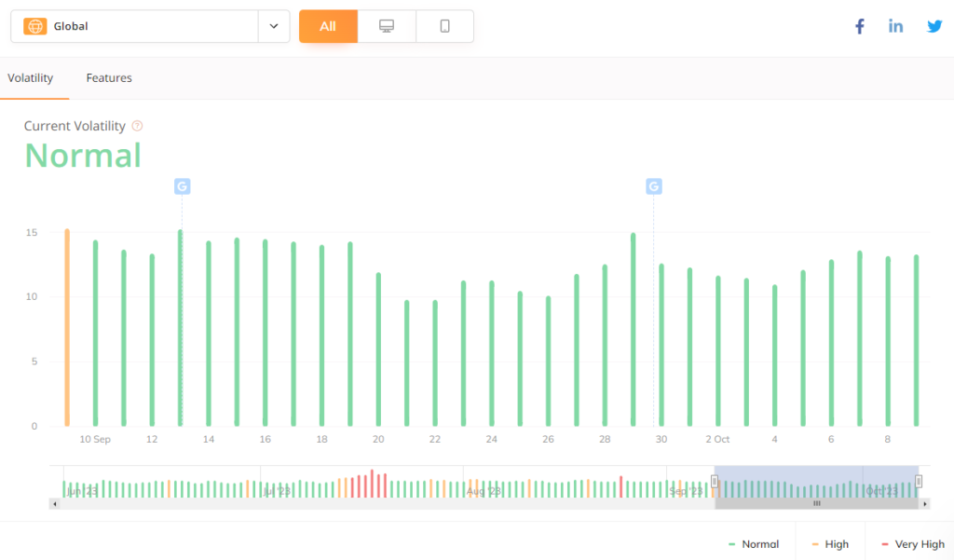This screenshot has width=954, height=560.
Task: Click the dropdown chevron next to Global
Action: click(274, 26)
